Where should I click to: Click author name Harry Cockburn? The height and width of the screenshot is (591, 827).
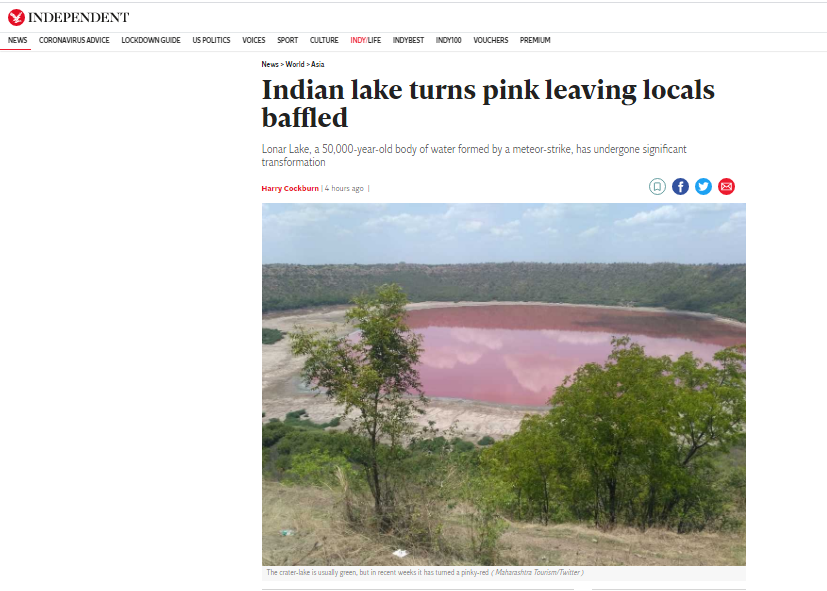(290, 188)
